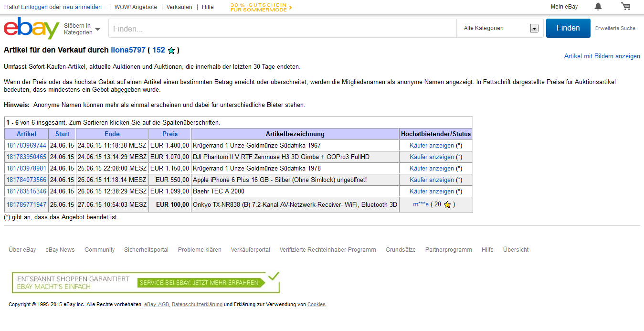The width and height of the screenshot is (644, 331).
Task: Click Käufer anzeigen for Apple iPhone 6 row
Action: point(432,180)
